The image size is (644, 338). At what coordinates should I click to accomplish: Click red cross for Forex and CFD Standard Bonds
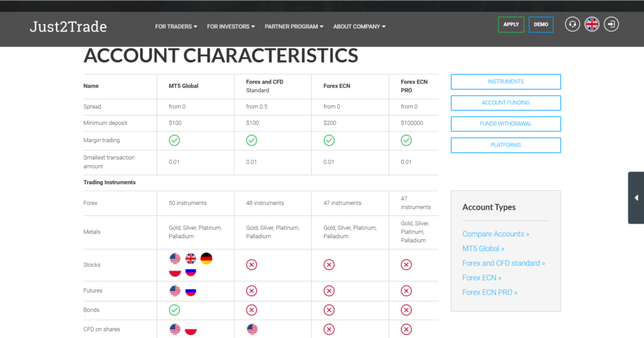tap(252, 310)
